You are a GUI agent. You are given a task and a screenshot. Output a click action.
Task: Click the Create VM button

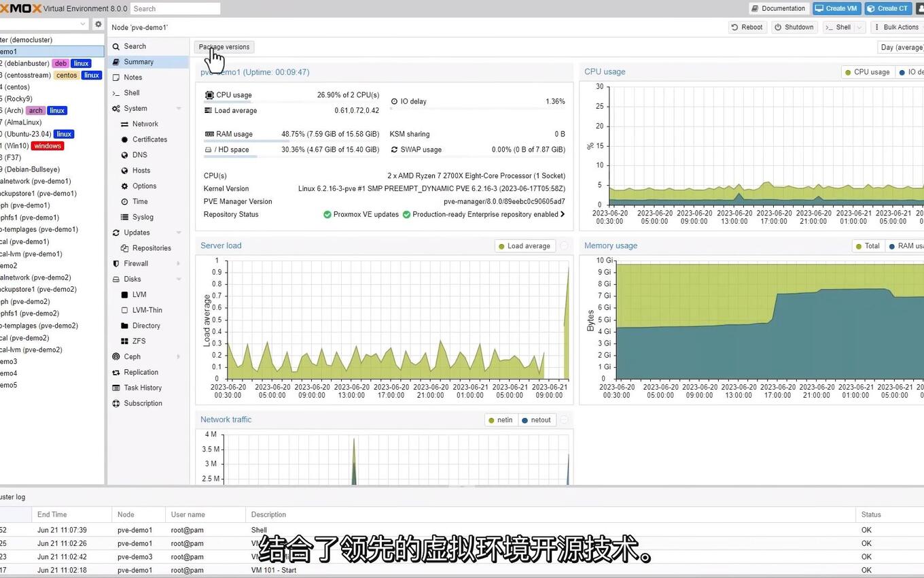pos(836,9)
